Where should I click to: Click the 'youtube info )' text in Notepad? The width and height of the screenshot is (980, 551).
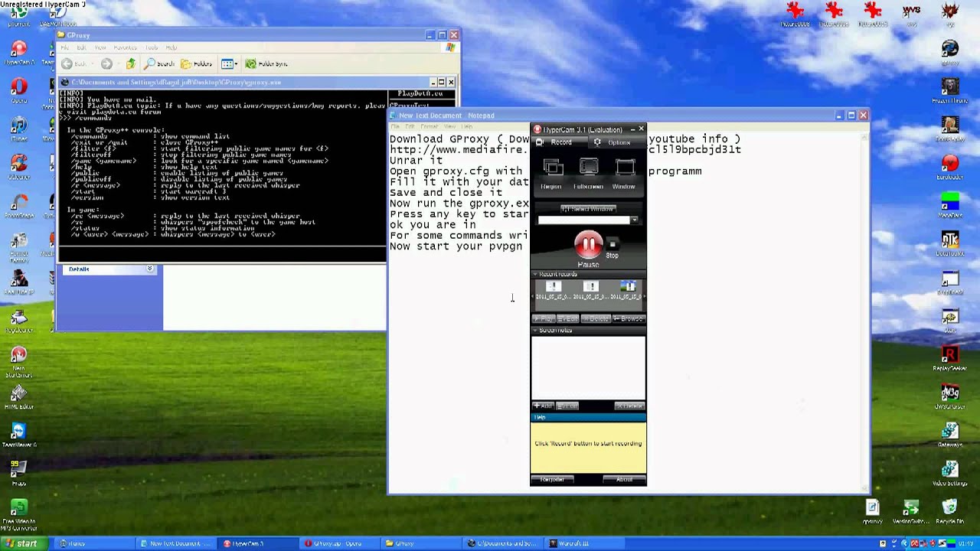click(x=694, y=139)
